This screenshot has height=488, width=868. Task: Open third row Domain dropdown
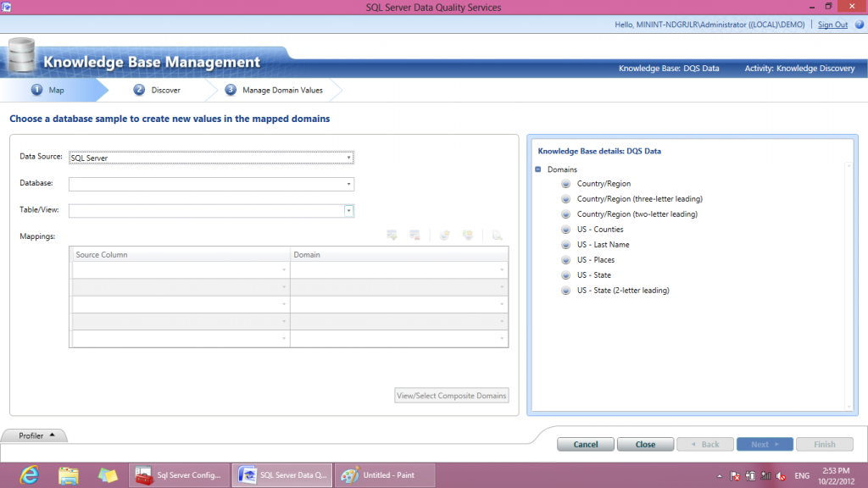tap(502, 304)
